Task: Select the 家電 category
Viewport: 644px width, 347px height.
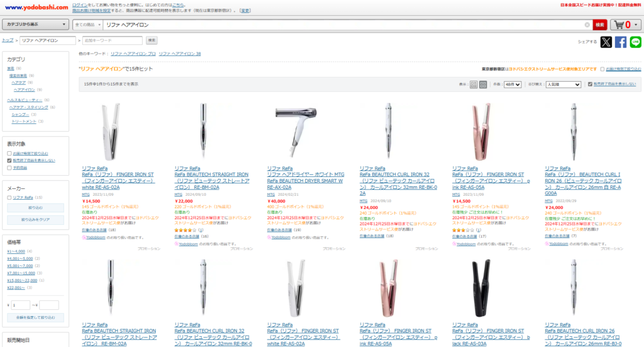Action: (x=10, y=68)
